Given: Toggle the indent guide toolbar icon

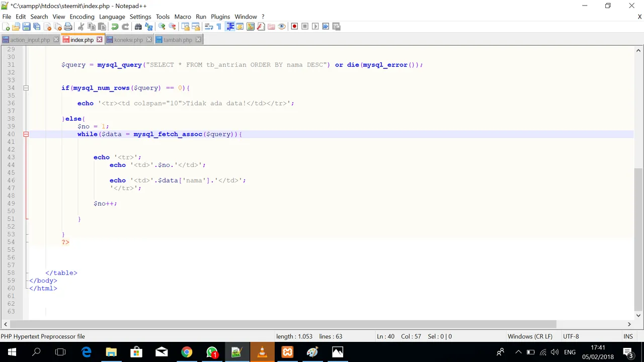Looking at the screenshot, I should [x=229, y=26].
